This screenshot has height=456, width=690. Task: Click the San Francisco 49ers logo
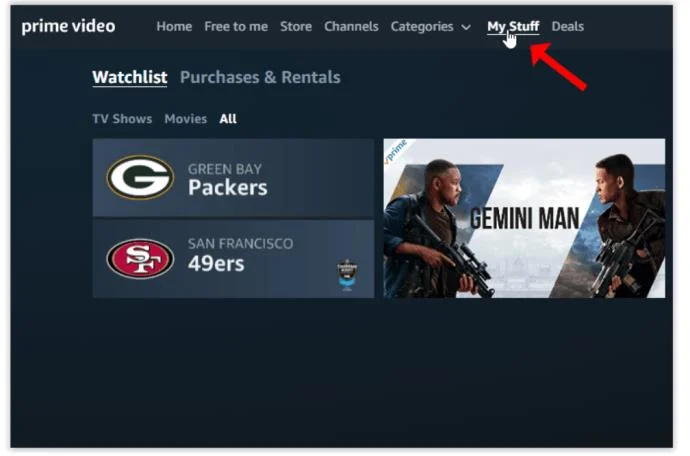(x=140, y=259)
